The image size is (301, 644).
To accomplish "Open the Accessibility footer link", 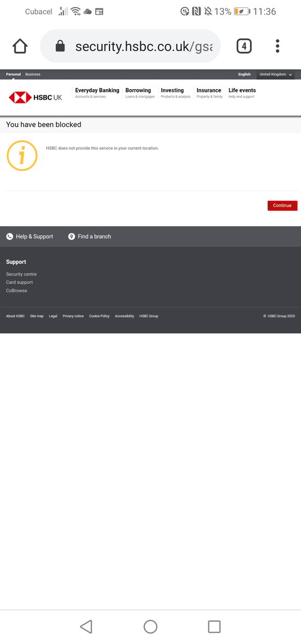I will (x=124, y=316).
